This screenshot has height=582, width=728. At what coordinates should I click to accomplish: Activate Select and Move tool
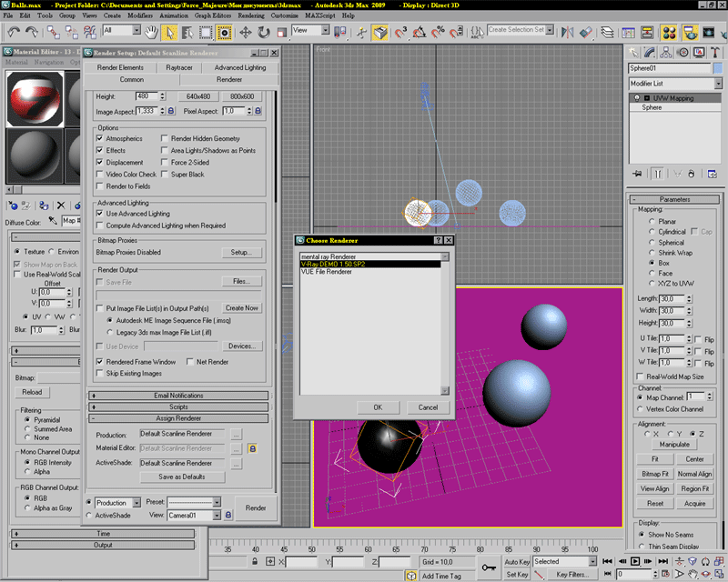pos(246,32)
